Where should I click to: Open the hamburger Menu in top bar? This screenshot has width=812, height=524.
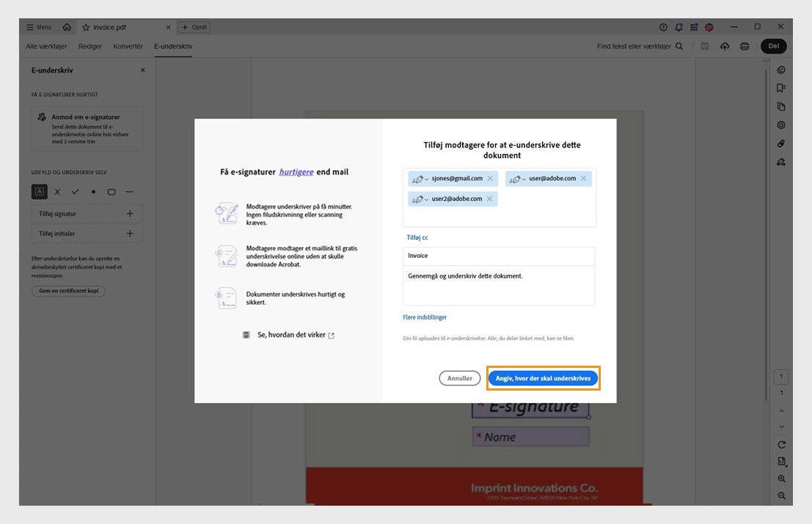coord(38,26)
